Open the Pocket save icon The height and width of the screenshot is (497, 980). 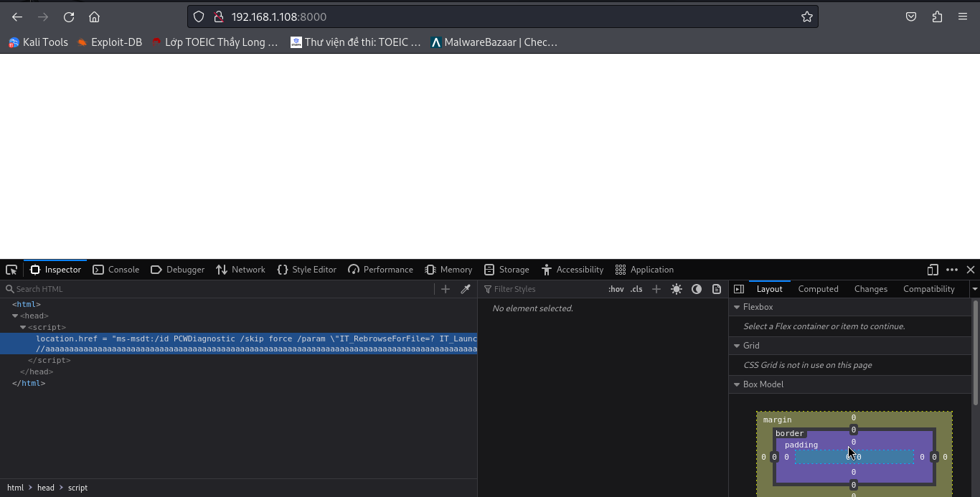pyautogui.click(x=911, y=16)
